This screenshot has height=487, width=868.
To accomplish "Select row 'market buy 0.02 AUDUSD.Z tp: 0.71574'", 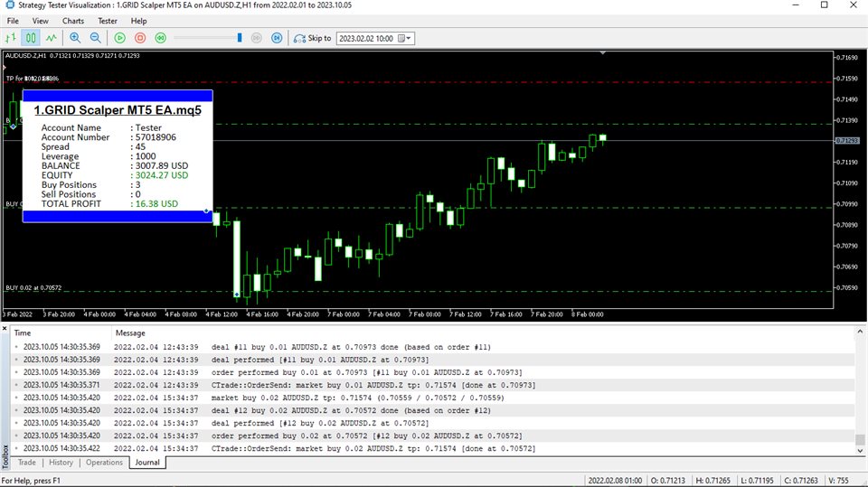I will pyautogui.click(x=433, y=398).
